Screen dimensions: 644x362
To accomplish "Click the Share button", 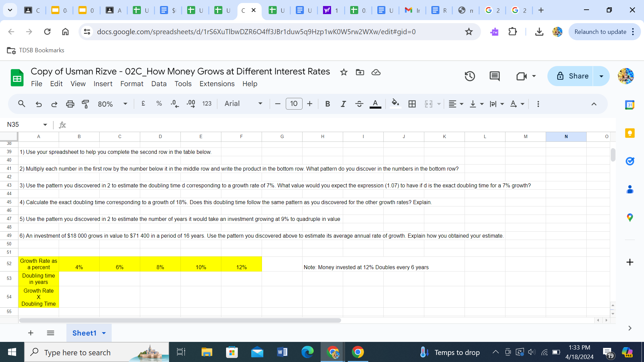I will click(578, 76).
